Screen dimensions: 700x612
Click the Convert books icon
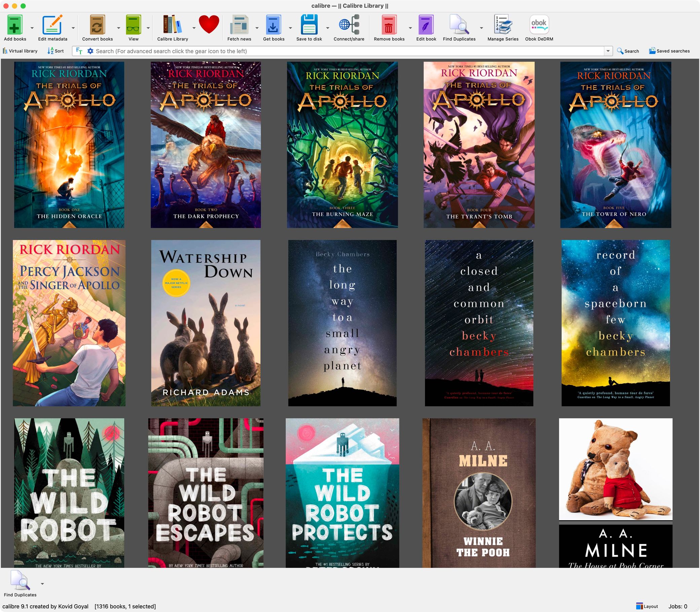pos(97,25)
